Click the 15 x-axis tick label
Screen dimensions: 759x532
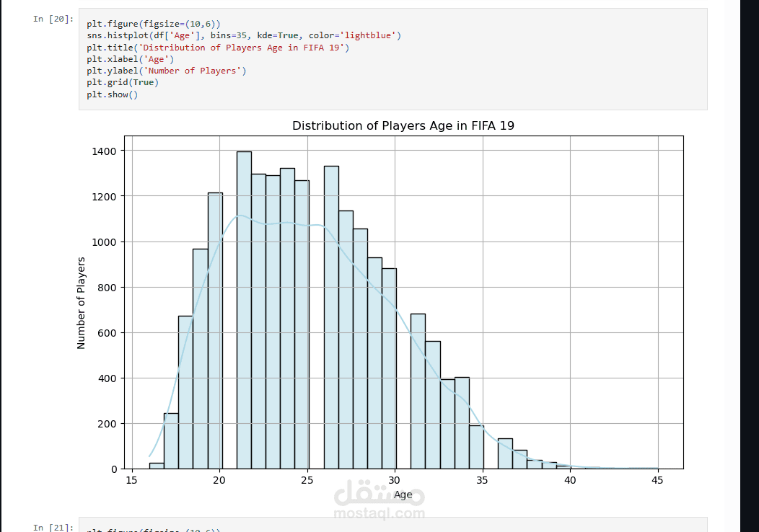(x=131, y=480)
